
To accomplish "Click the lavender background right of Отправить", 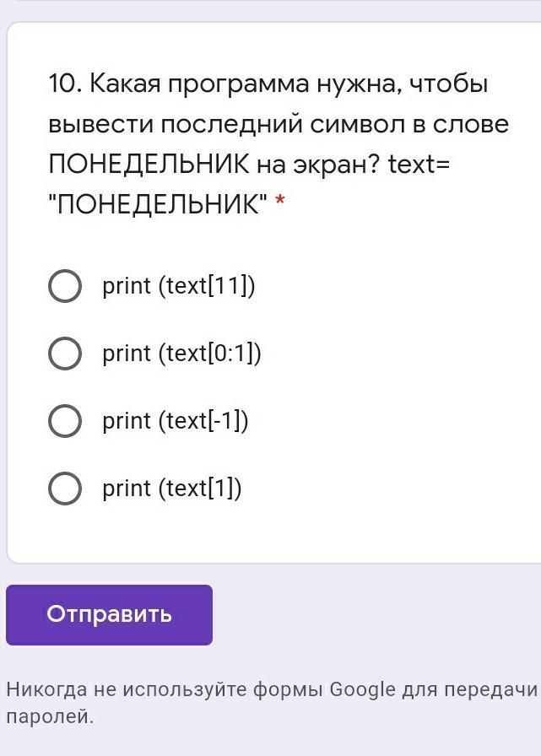I will coord(371,614).
